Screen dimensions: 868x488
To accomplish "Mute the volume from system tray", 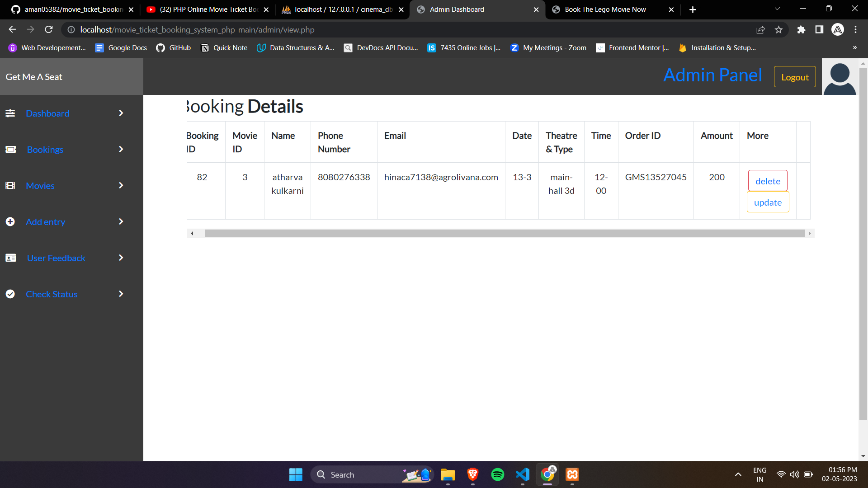I will [x=795, y=474].
